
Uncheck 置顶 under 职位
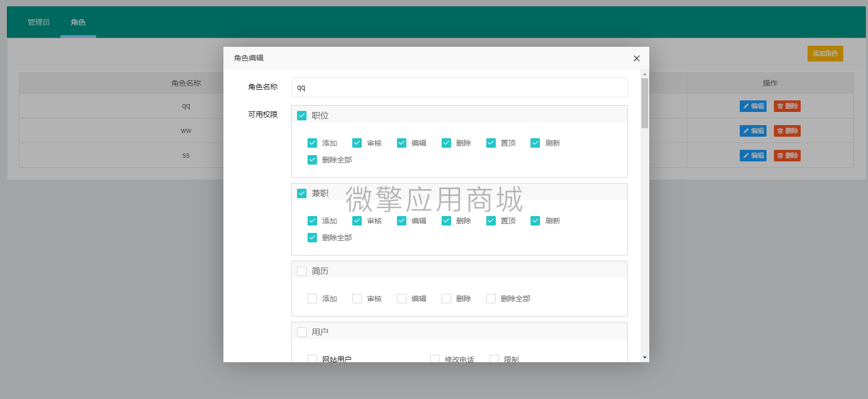point(491,143)
